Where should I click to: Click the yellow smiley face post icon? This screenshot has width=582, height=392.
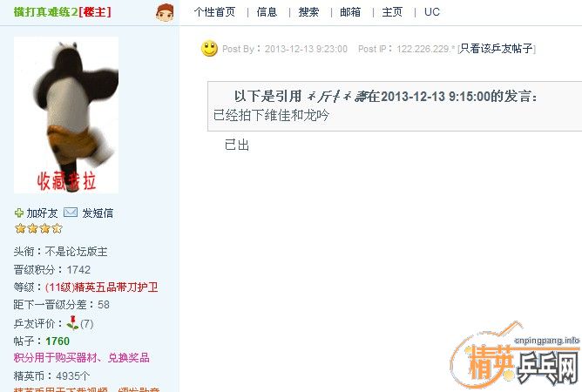(209, 48)
